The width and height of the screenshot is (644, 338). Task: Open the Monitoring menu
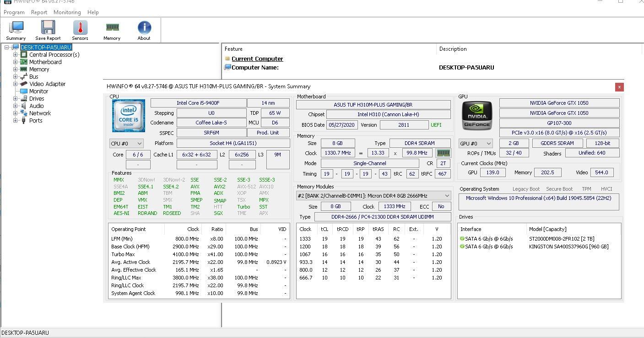click(x=67, y=12)
